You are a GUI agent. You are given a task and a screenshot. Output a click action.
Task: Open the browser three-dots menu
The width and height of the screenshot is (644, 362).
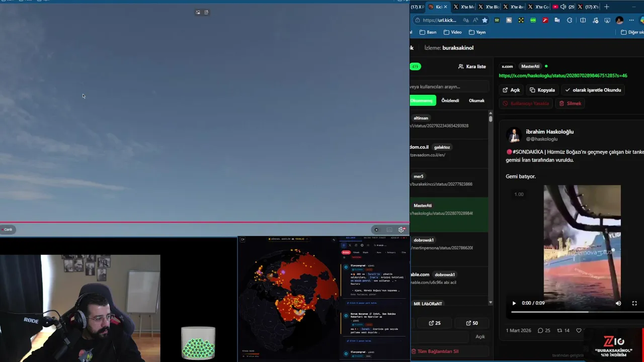coord(631,20)
